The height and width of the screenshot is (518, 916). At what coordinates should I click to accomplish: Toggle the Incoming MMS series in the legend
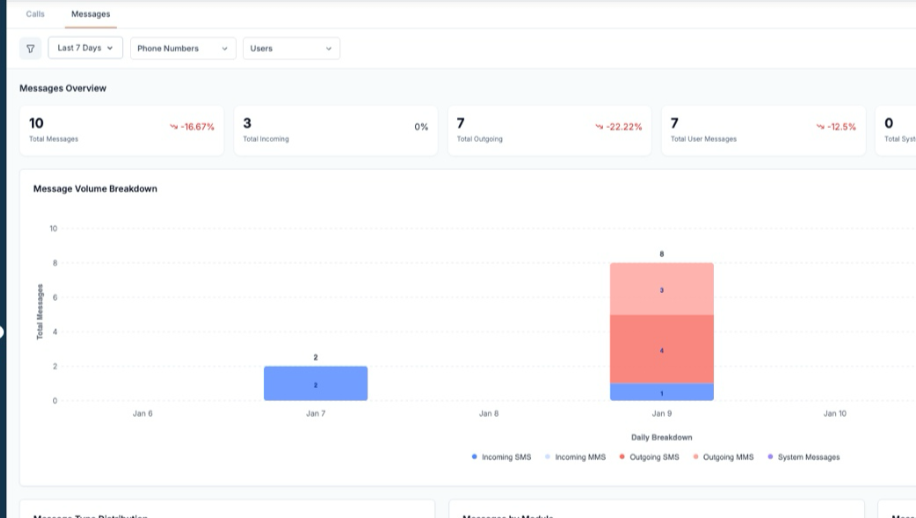click(580, 457)
